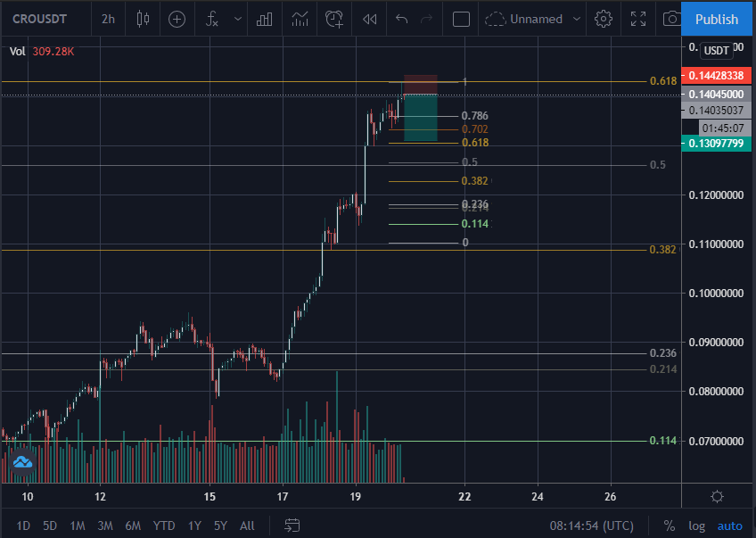756x538 pixels.
Task: Select the red stop-loss zone of short position
Action: coord(421,85)
